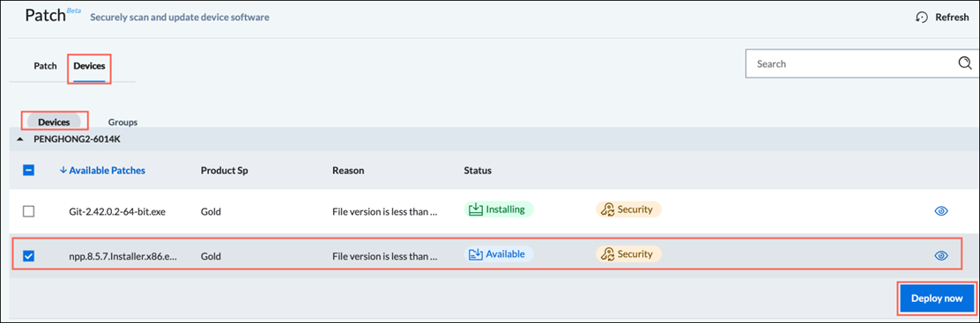Screen dimensions: 980x323
Task: Check the Git-2.42.0.2-64-bit.exe checkbox
Action: pyautogui.click(x=29, y=211)
